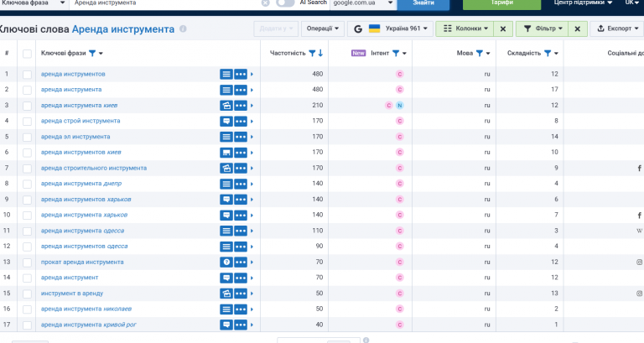Reset columns with X next to Колонки
The width and height of the screenshot is (644, 343).
[503, 29]
